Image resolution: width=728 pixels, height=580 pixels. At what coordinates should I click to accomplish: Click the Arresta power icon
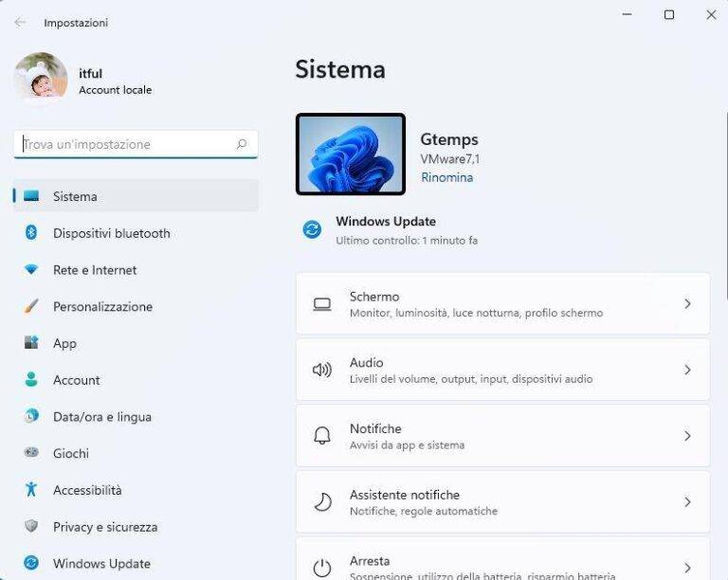[x=321, y=568]
